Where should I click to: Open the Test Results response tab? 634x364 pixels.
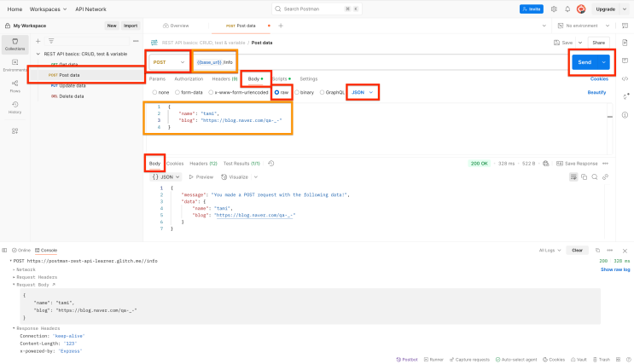241,163
